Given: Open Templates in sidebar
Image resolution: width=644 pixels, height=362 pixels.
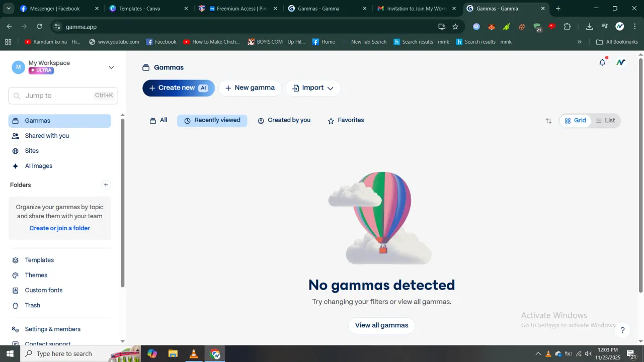Looking at the screenshot, I should pyautogui.click(x=60, y=260).
